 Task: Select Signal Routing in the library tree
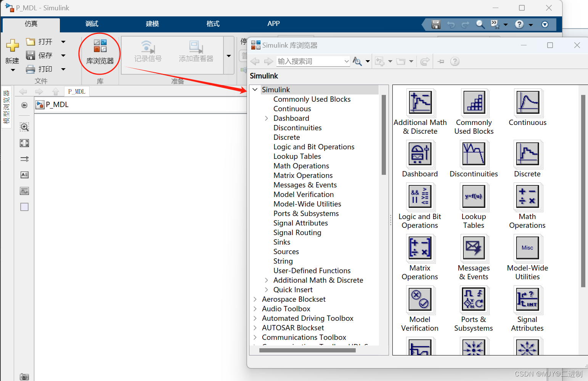(297, 232)
